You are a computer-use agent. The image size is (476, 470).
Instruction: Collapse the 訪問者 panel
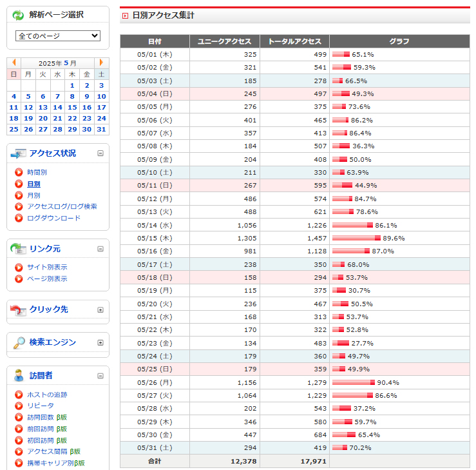tap(100, 376)
